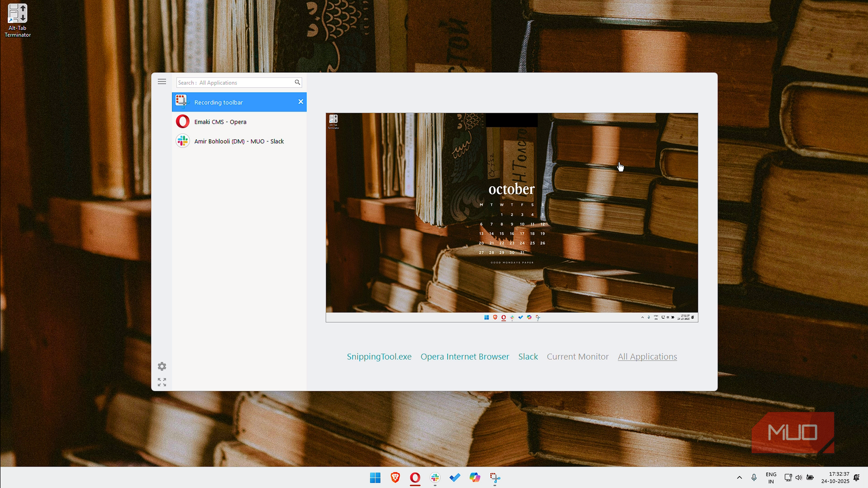Screen dimensions: 868x488
Task: Click the search magnifier icon
Action: 297,83
